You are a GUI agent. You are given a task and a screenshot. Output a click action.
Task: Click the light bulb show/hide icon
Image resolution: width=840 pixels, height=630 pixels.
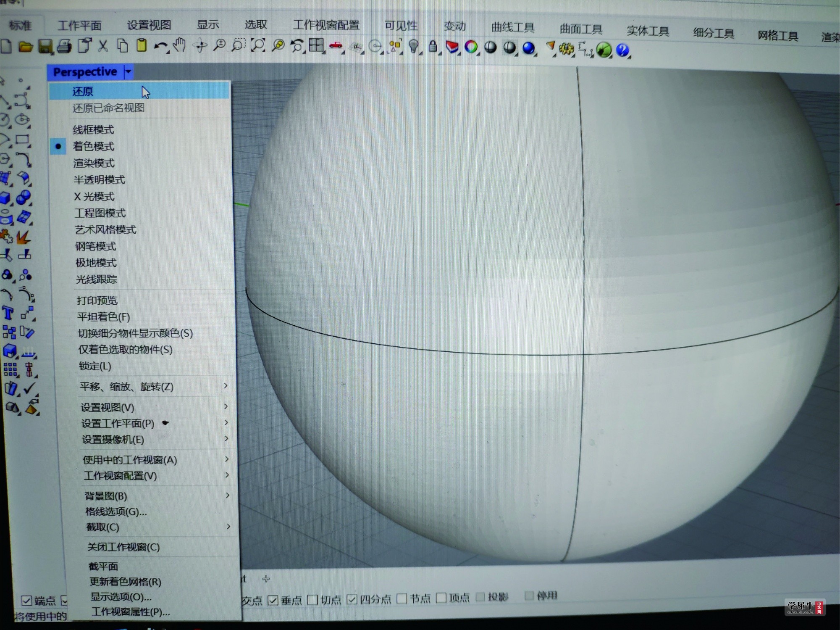pos(414,46)
